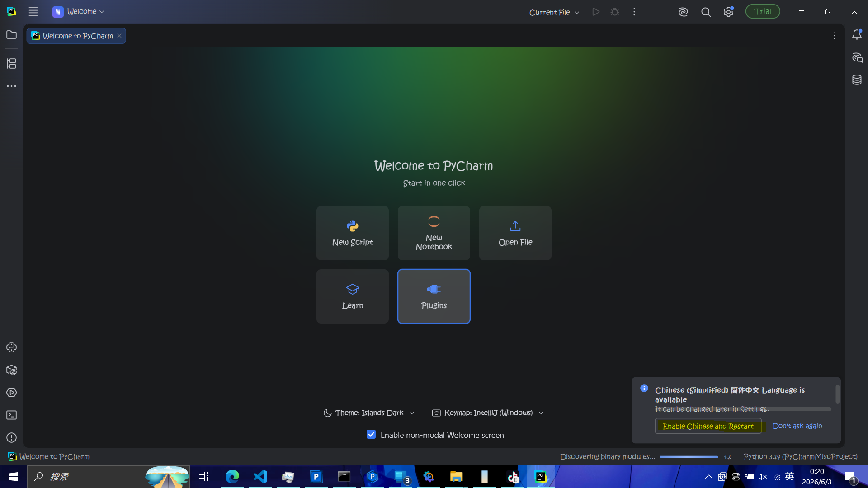The width and height of the screenshot is (868, 488).
Task: Debug the current file
Action: pyautogui.click(x=615, y=12)
